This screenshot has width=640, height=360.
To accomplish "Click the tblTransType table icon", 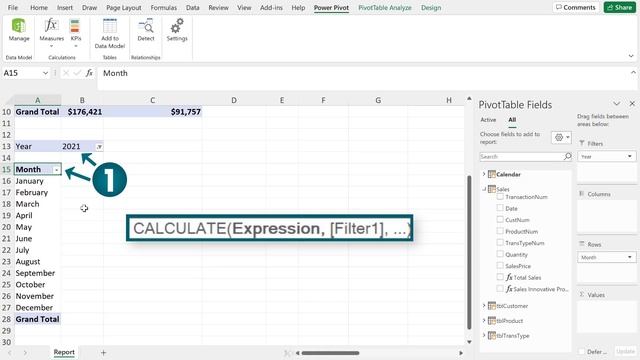I will (492, 336).
